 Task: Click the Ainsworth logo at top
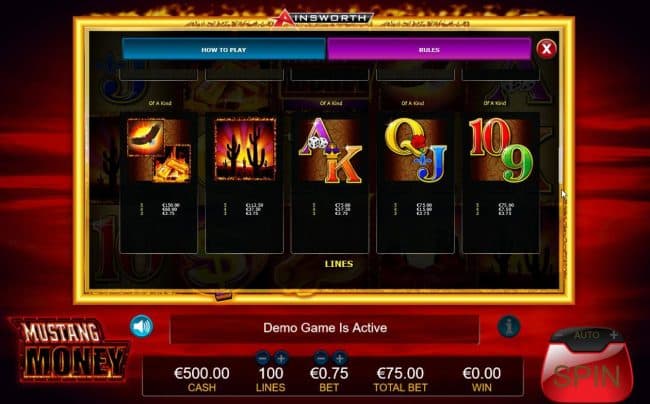pos(323,18)
